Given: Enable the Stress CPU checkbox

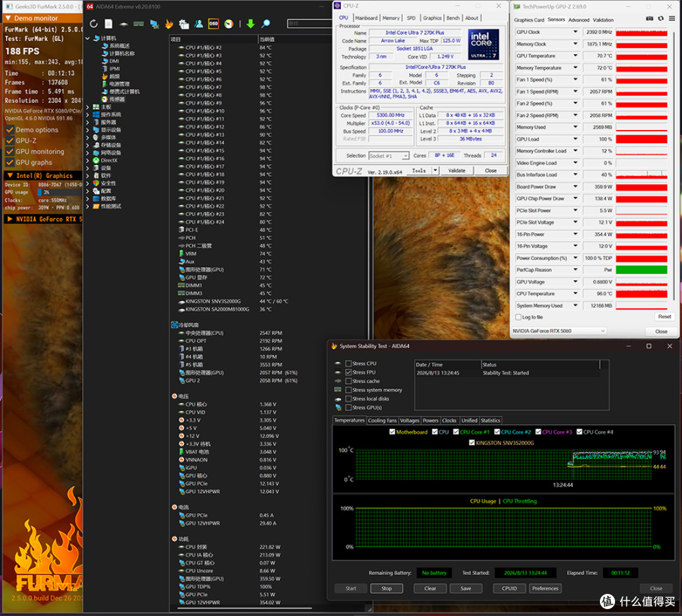Looking at the screenshot, I should [x=349, y=364].
